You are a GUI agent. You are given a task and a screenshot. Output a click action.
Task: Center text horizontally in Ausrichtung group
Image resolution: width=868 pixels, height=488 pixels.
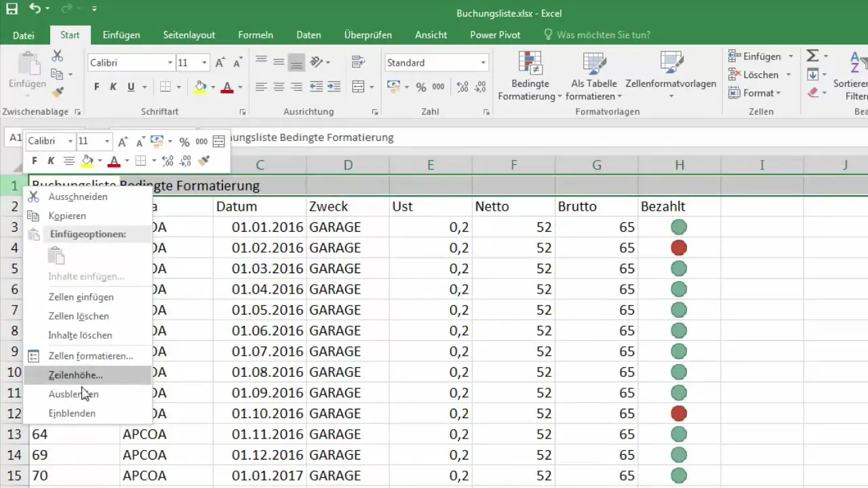[x=279, y=87]
